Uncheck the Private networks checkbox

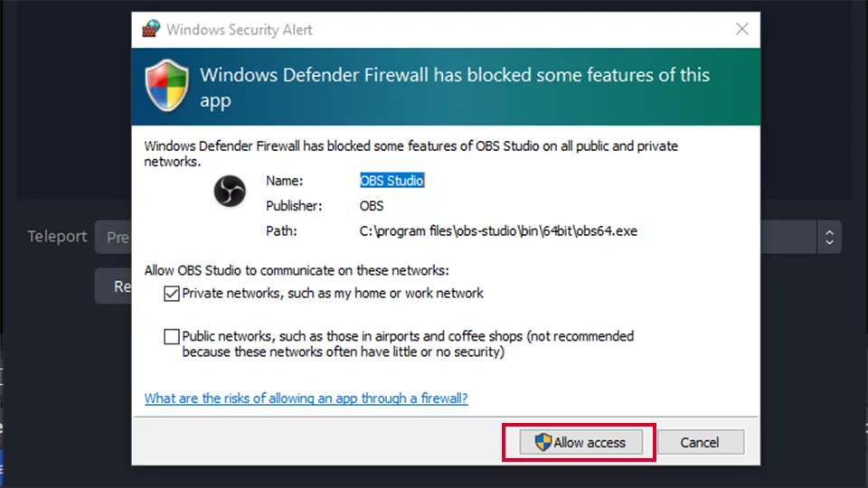click(172, 293)
